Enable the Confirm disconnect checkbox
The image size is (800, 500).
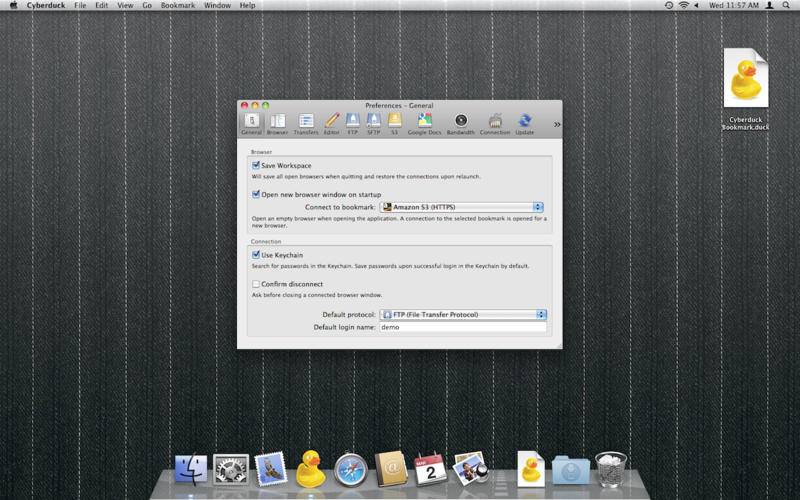coord(256,284)
